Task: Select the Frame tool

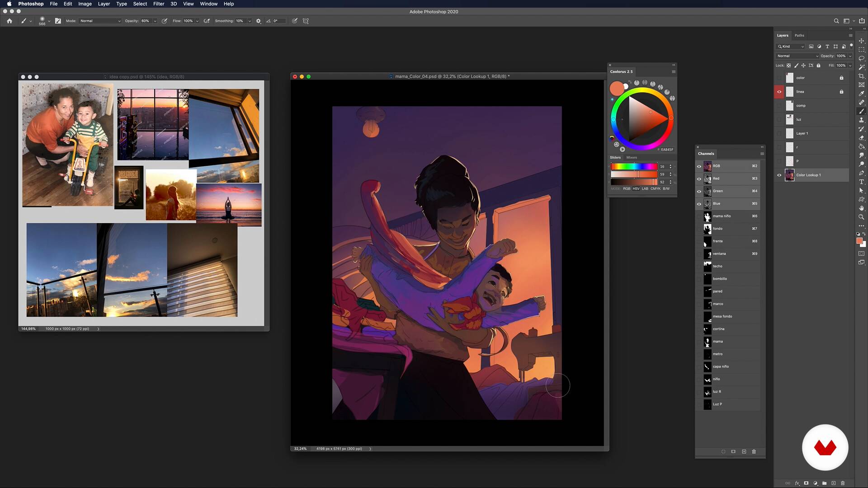Action: pyautogui.click(x=861, y=85)
